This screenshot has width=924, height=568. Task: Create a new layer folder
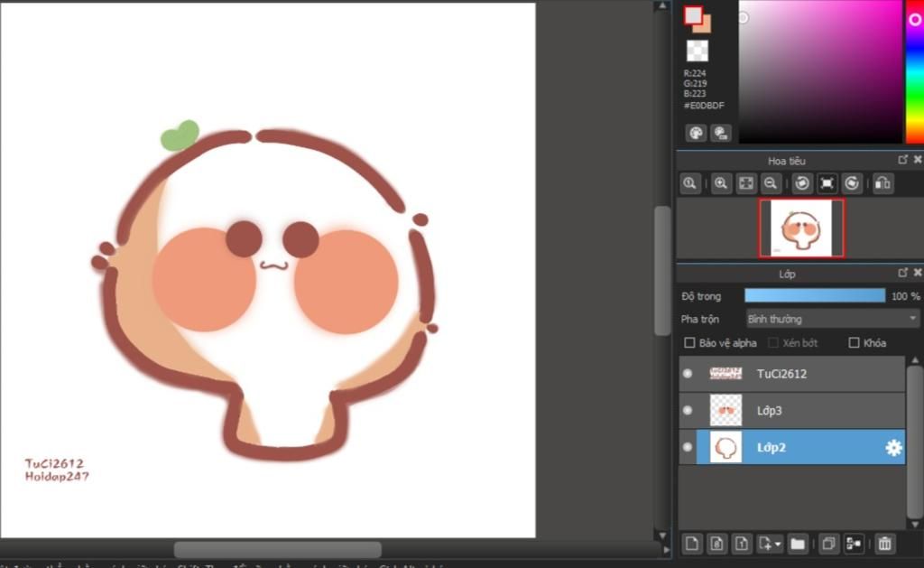(x=798, y=544)
